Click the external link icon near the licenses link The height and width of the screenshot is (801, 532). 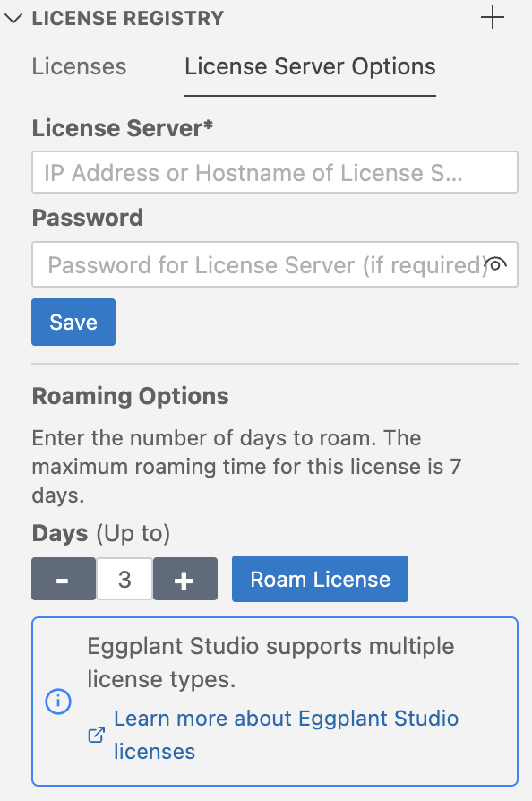point(95,734)
